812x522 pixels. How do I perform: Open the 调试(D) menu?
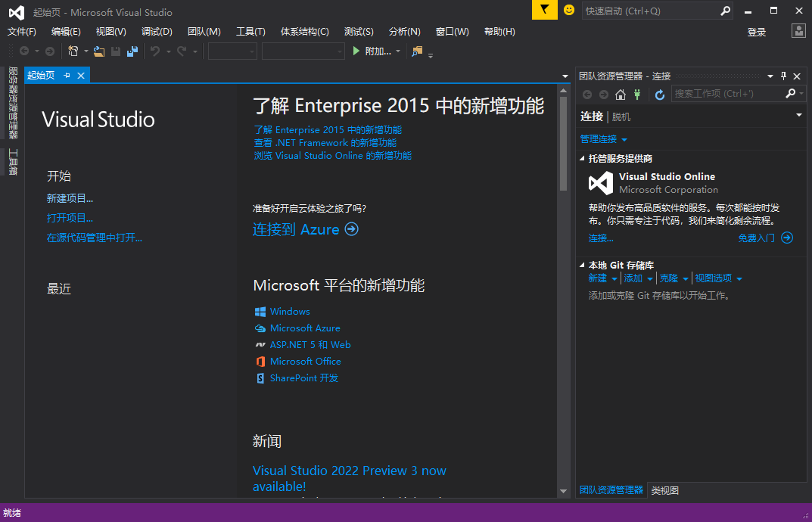tap(157, 32)
